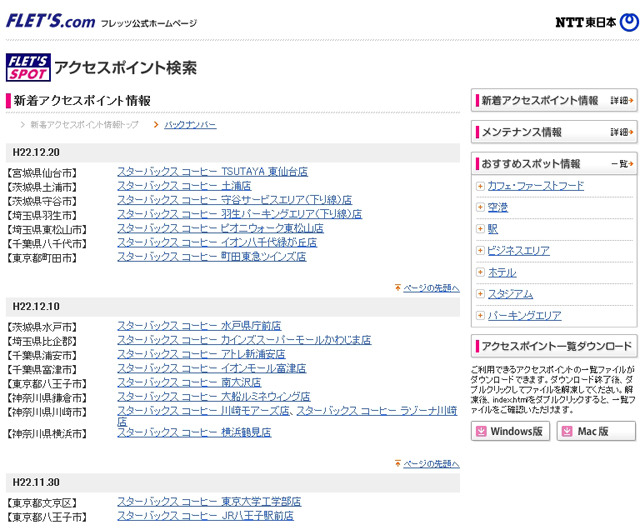Image resolution: width=640 pixels, height=530 pixels.
Task: Open イオン八千代緑が丘店 link
Action: tap(217, 243)
